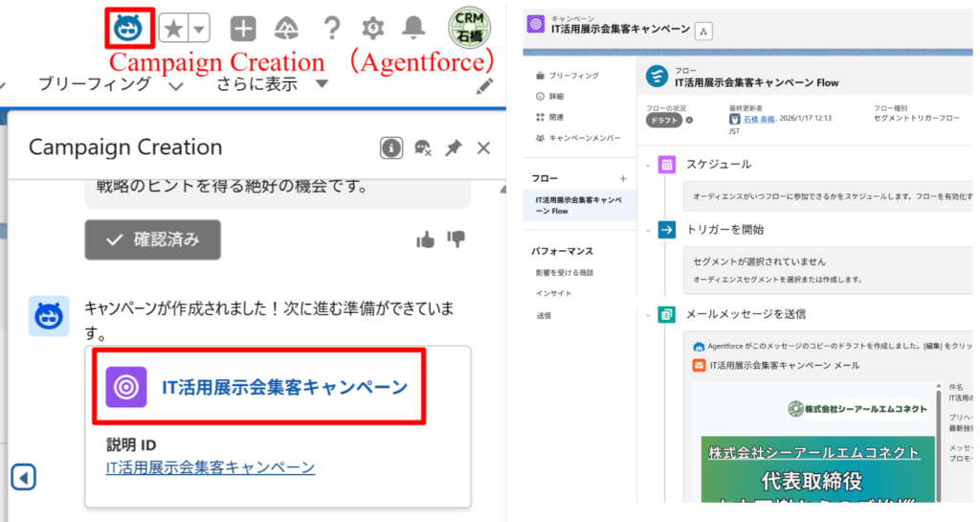Open 影響を受ける商談 under パフォーマンス
The height and width of the screenshot is (522, 980).
[x=565, y=273]
